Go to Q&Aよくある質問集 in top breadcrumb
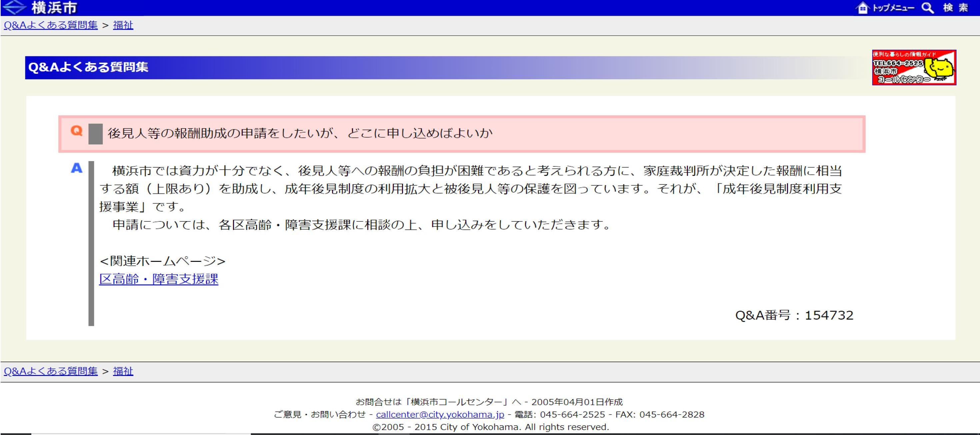The image size is (980, 435). coord(51,25)
